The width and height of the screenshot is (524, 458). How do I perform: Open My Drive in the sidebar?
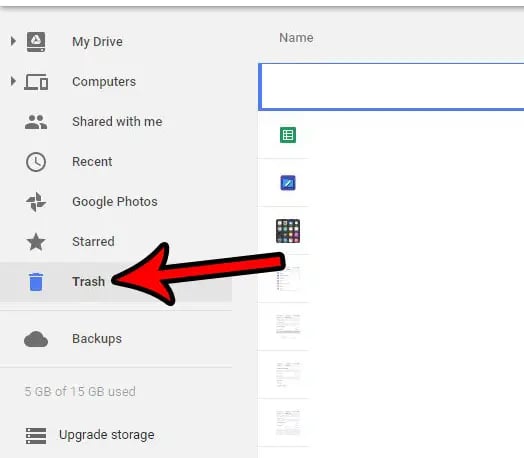pyautogui.click(x=97, y=42)
